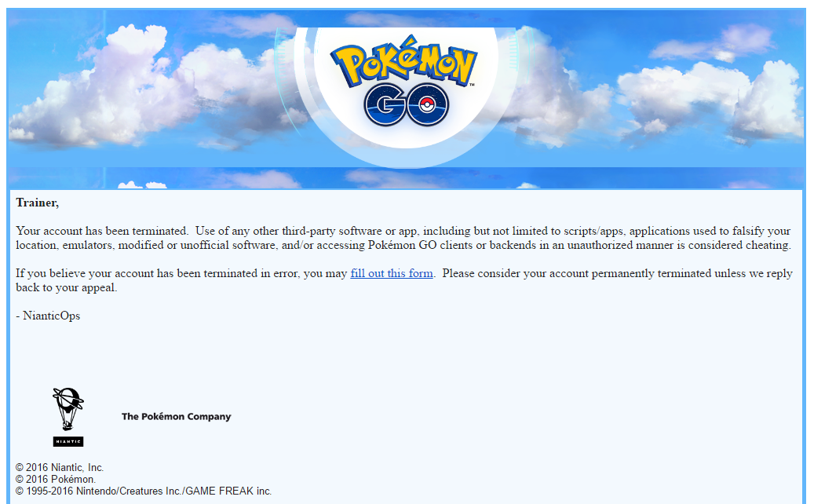The image size is (814, 504).
Task: Click the '© 2016 Niantic, Inc.' line
Action: pyautogui.click(x=59, y=468)
